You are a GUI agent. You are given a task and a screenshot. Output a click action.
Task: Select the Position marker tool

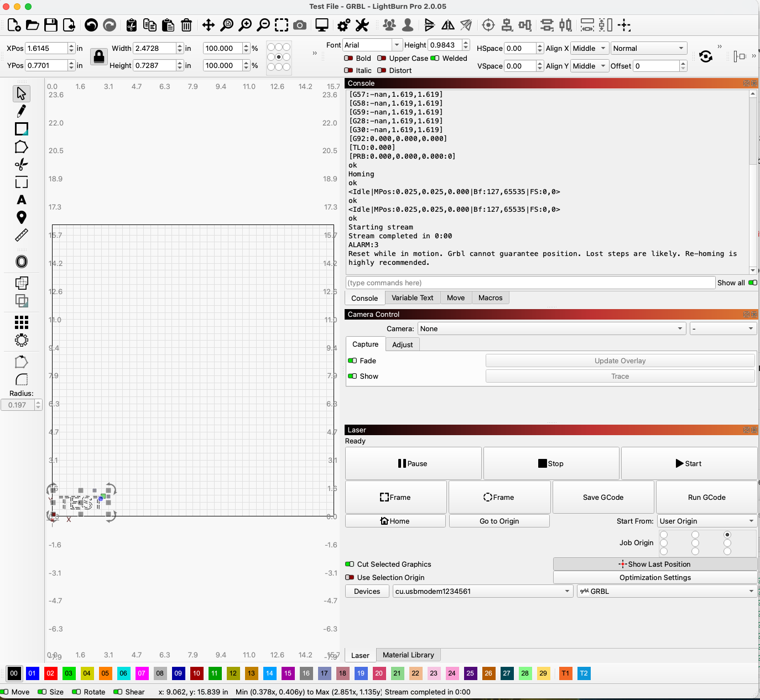[22, 217]
